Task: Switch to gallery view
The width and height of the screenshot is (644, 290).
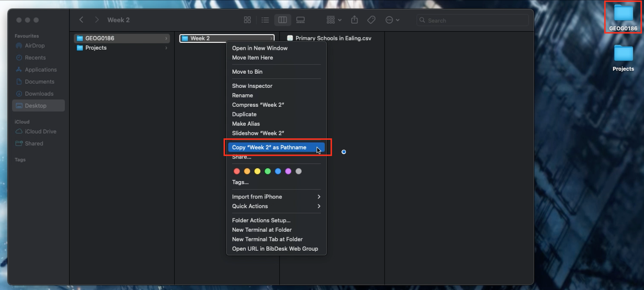Action: [300, 20]
